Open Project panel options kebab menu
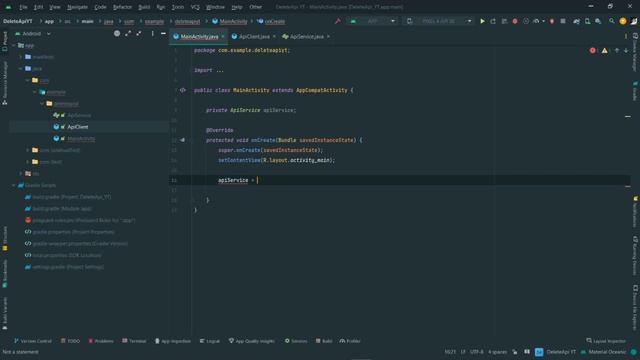Image resolution: width=640 pixels, height=360 pixels. (x=153, y=33)
